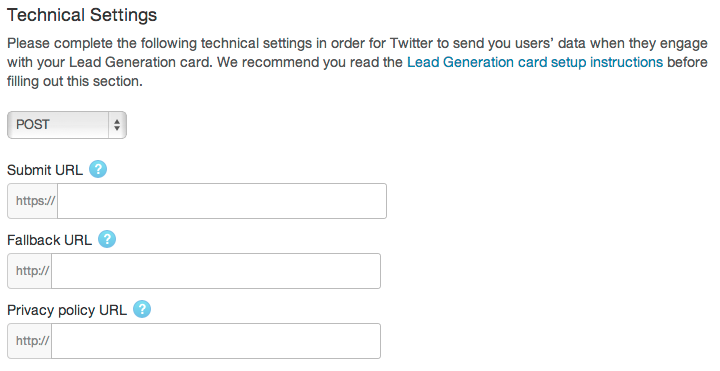
Task: Open Lead Generation card setup instructions link
Action: click(535, 62)
